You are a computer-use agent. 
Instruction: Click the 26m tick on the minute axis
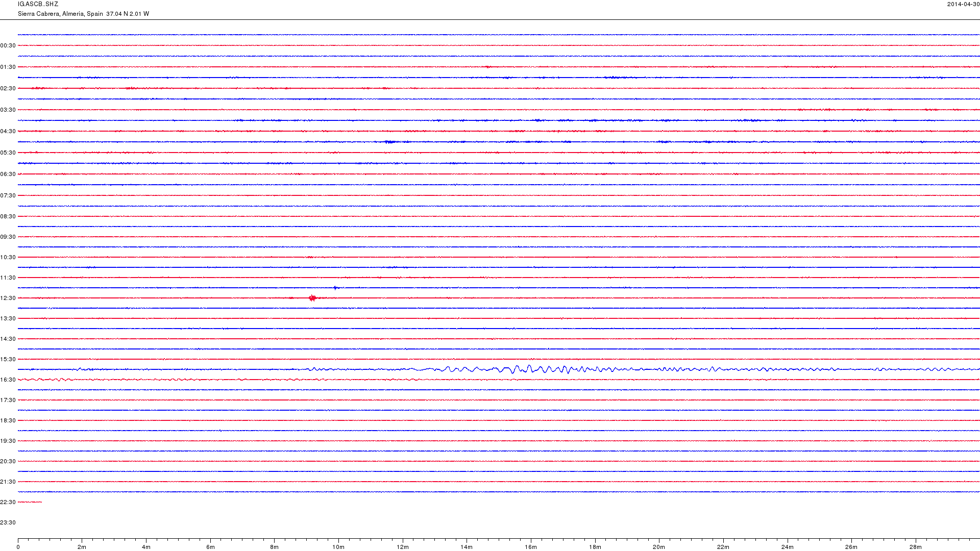point(851,547)
